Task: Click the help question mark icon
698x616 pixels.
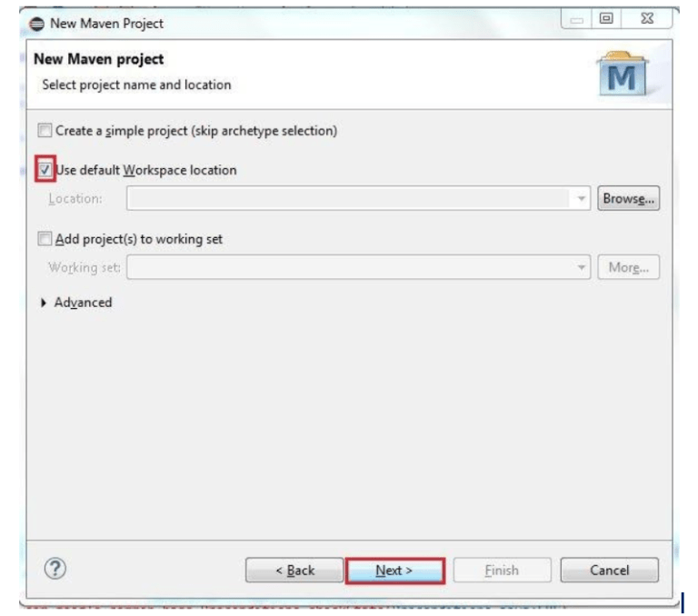Action: (55, 569)
